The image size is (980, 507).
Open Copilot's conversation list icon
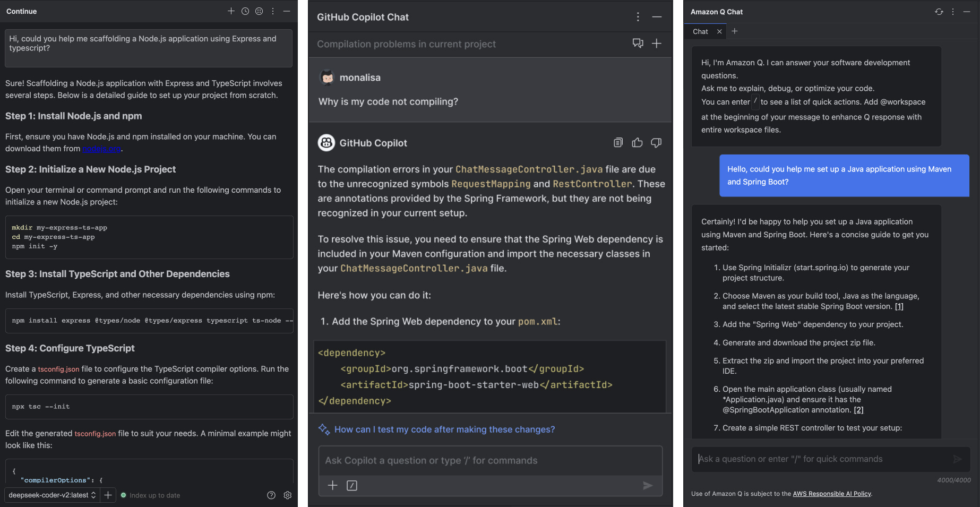coord(638,44)
